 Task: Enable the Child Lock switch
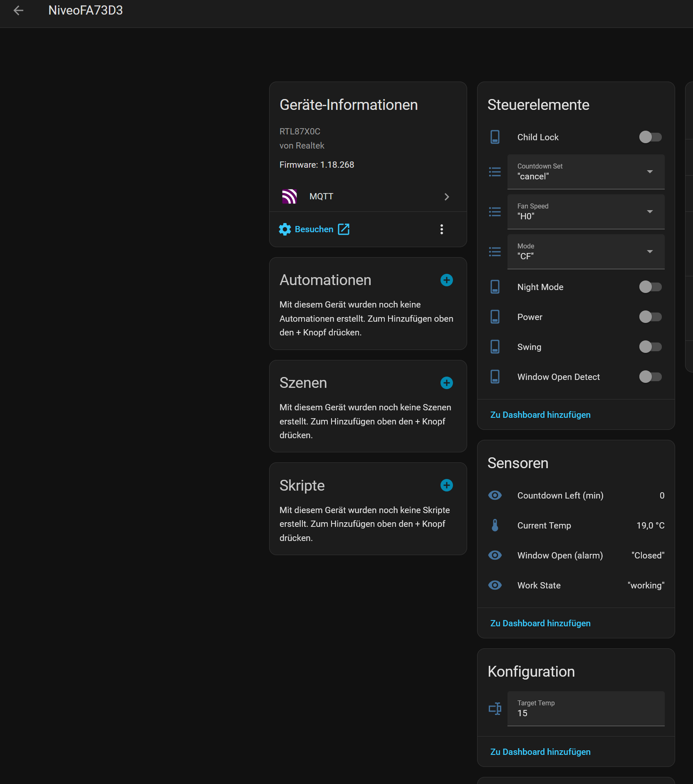click(x=650, y=137)
